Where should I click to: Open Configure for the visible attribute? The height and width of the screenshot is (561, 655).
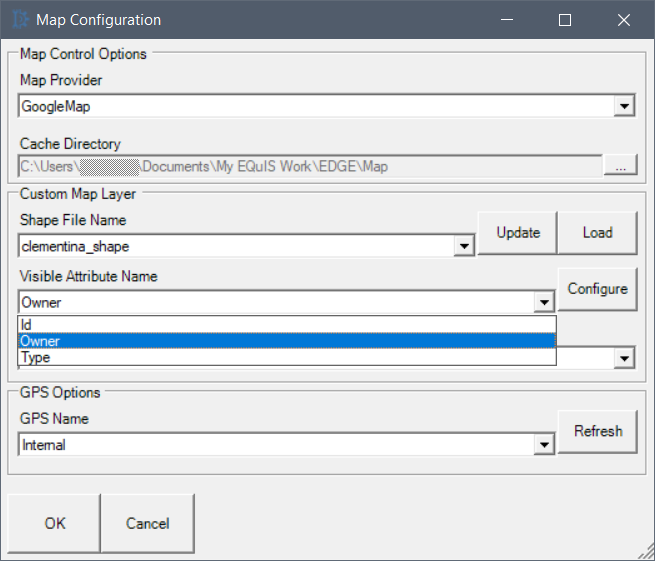coord(597,289)
